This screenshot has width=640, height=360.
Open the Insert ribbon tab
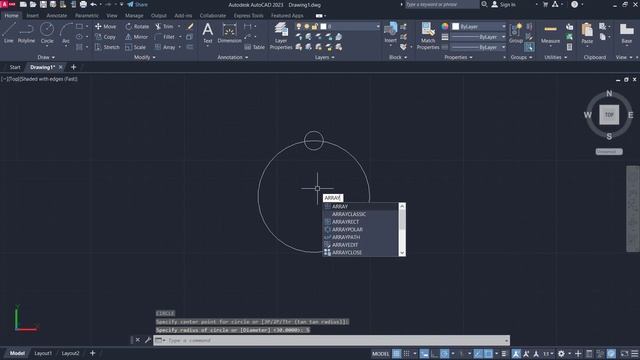33,16
